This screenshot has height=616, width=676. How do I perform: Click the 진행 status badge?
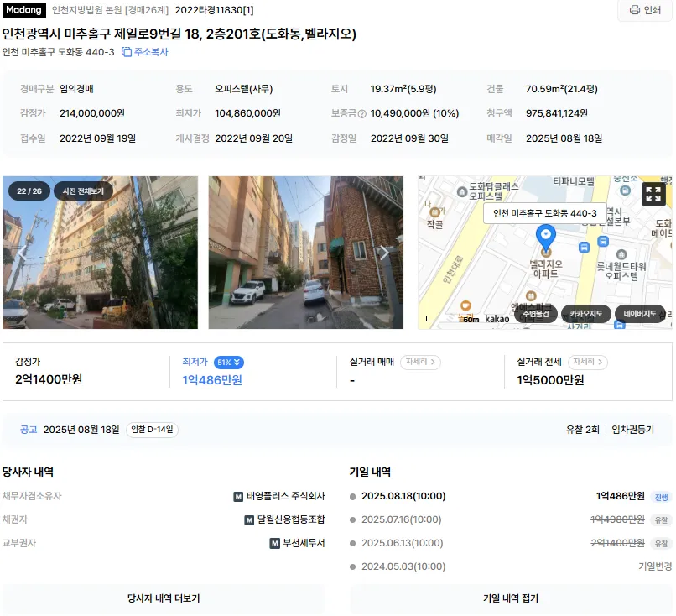(662, 497)
